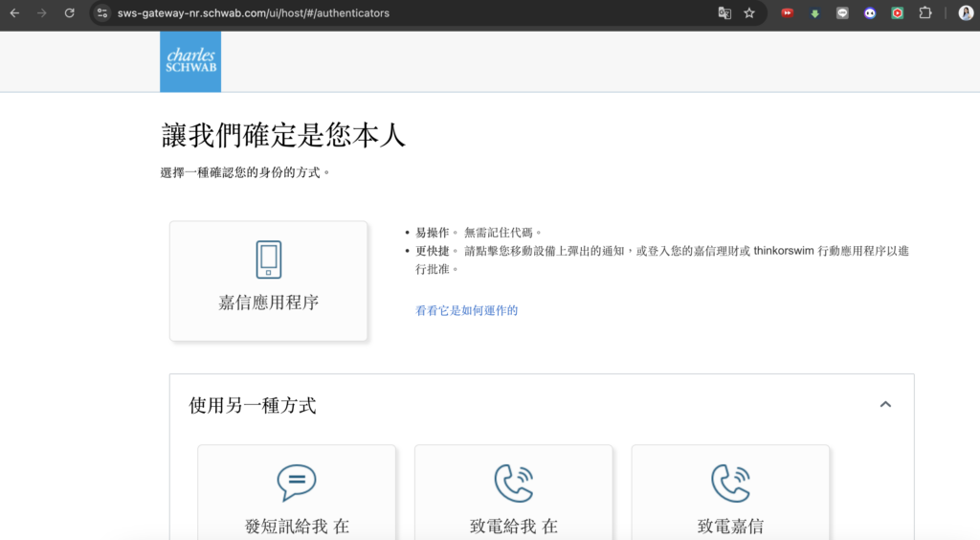Click the 選擇一種確認您的身份的方式 text

(x=244, y=172)
